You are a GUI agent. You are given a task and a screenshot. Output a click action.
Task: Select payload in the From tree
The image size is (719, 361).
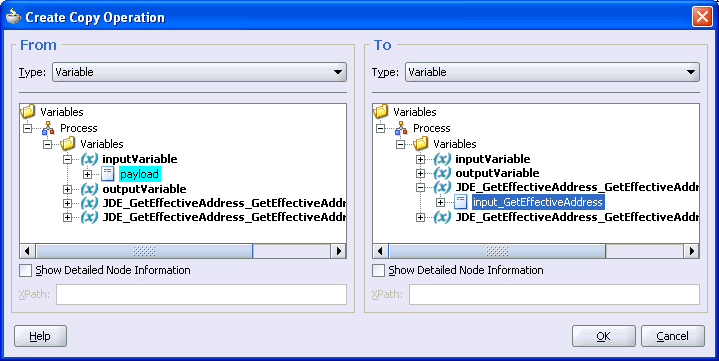point(139,174)
